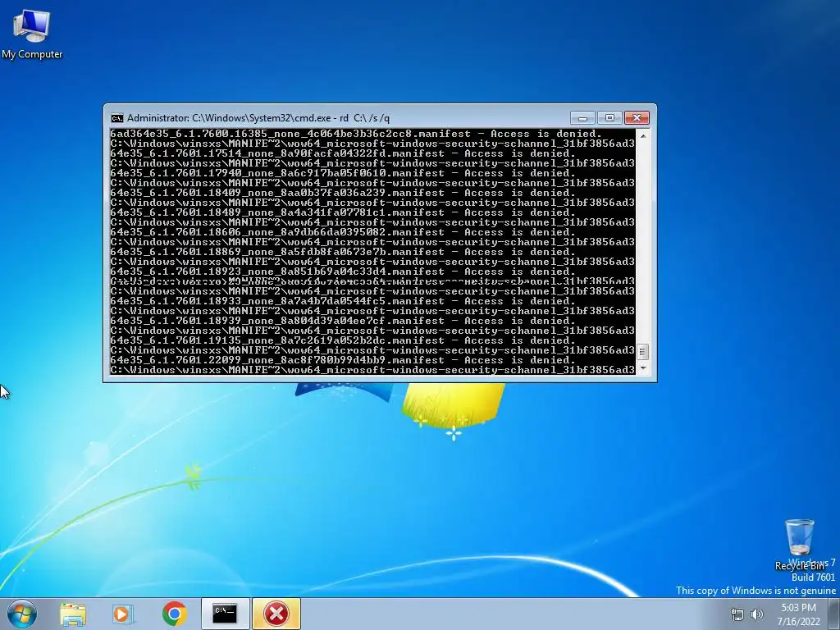Click console line containing 17514_none_8a90facfa04322fd.manifest
The height and width of the screenshot is (630, 840).
click(x=343, y=153)
